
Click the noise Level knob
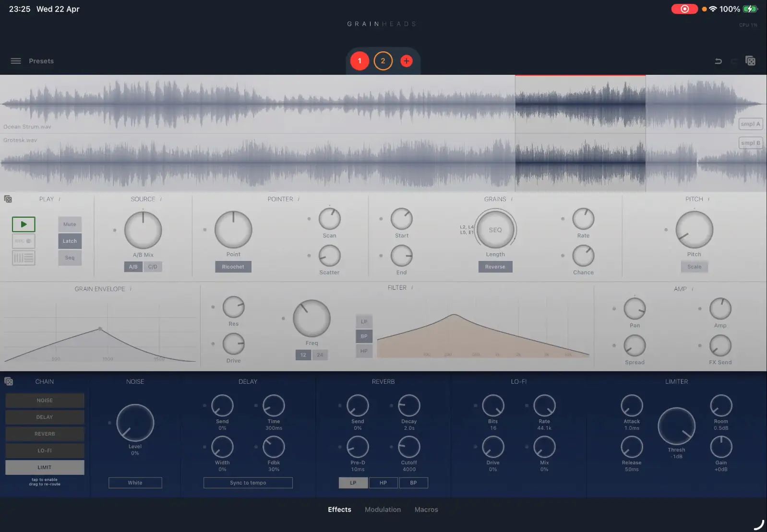(135, 423)
